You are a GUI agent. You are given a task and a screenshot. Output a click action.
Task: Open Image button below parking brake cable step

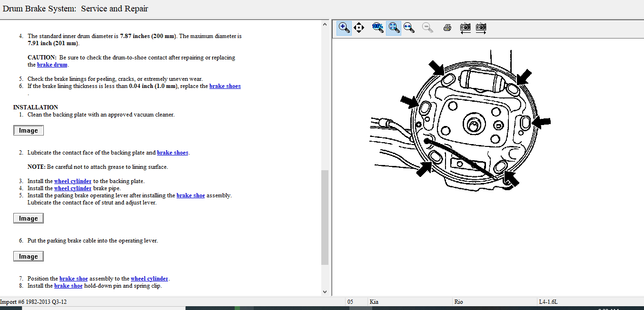pos(29,257)
